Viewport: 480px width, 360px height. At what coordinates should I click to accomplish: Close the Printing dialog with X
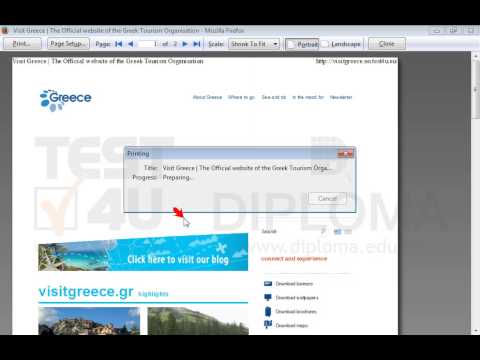tap(345, 154)
